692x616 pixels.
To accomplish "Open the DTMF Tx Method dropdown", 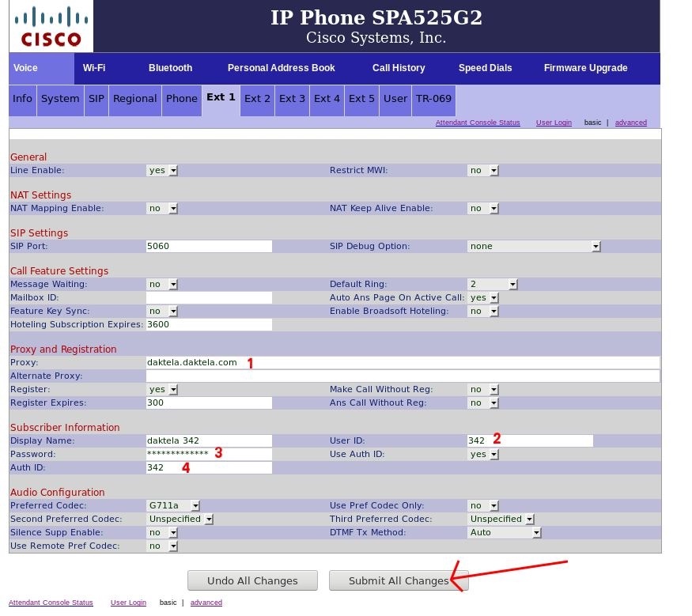I will 504,532.
